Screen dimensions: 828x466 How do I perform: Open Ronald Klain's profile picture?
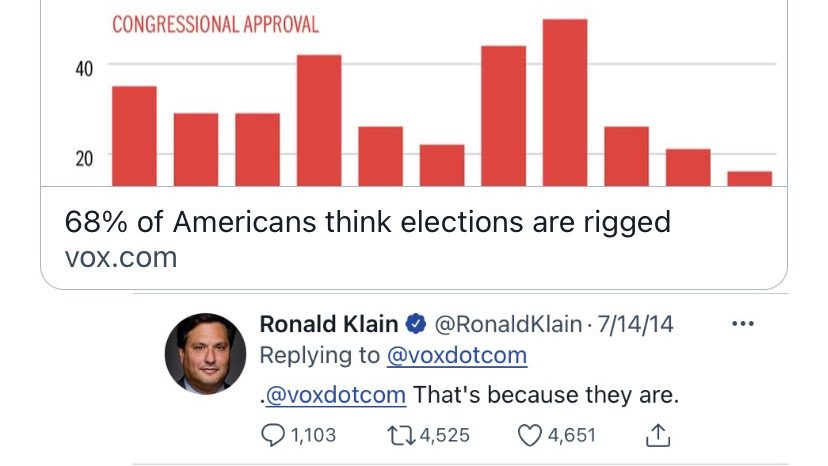pyautogui.click(x=205, y=353)
